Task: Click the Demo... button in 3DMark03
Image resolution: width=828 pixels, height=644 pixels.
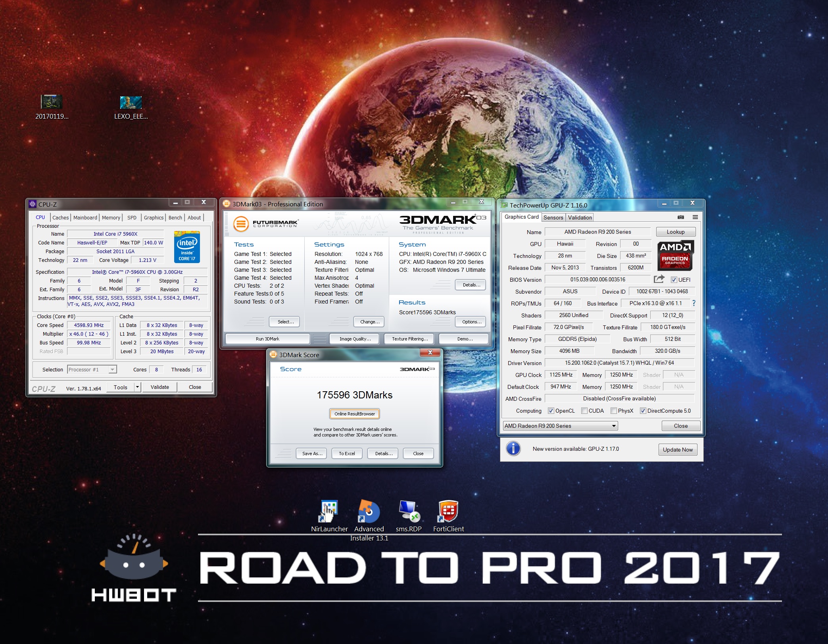Action: coord(465,339)
